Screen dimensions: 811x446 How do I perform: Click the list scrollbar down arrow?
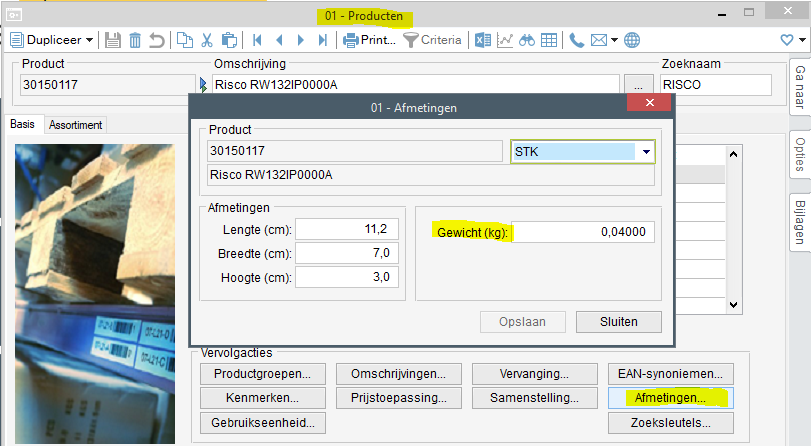[733, 305]
